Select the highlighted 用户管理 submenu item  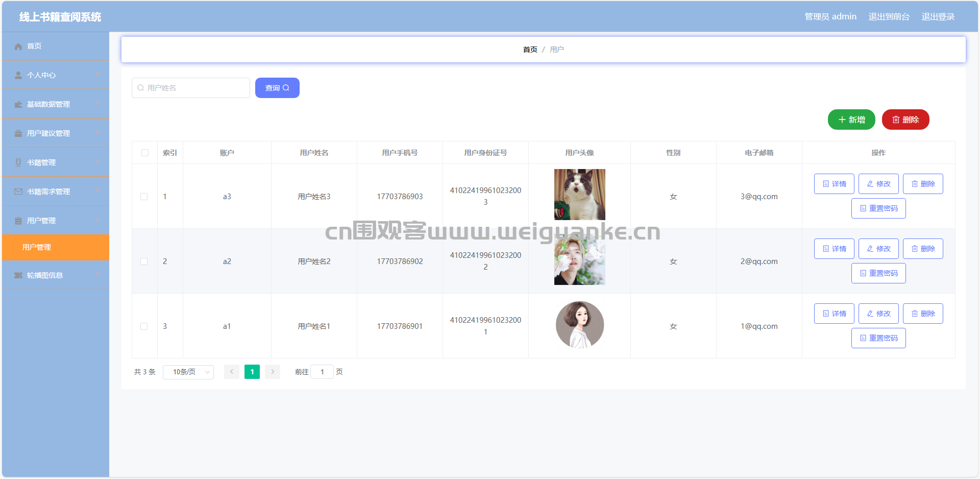pyautogui.click(x=56, y=247)
